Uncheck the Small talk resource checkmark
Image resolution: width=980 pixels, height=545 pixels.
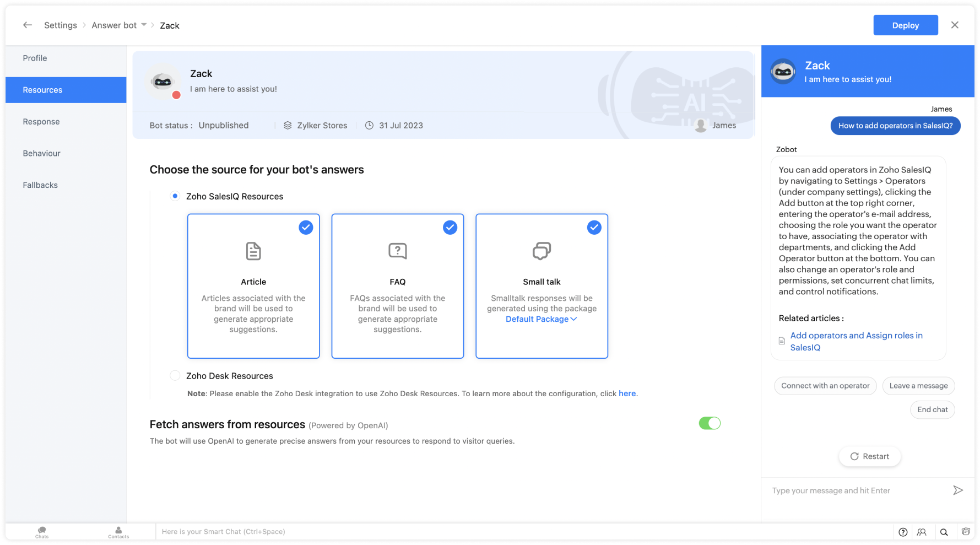coord(594,227)
